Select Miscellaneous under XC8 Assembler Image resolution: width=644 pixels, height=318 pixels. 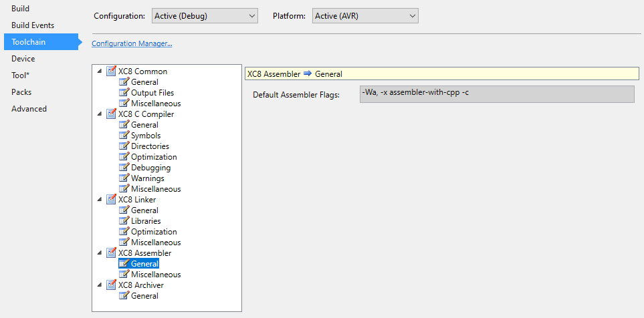point(156,275)
